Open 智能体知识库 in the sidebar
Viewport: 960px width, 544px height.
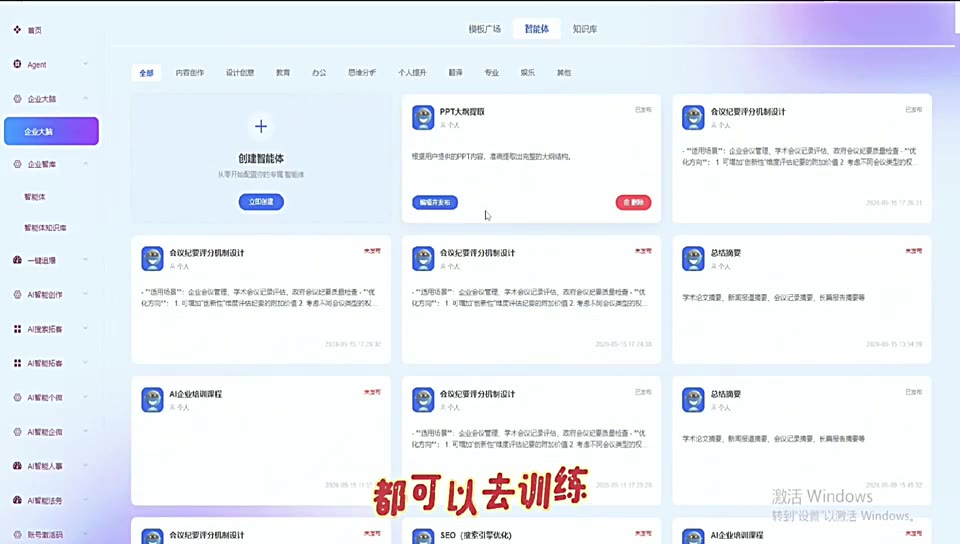(x=45, y=228)
